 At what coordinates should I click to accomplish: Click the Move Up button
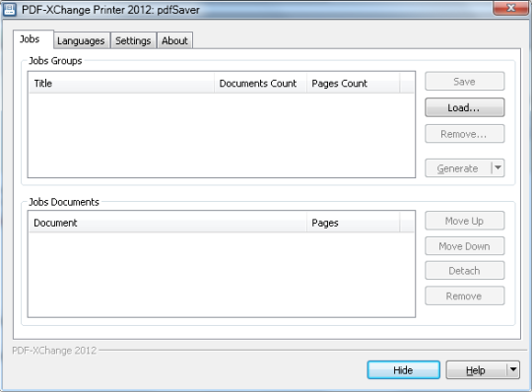(x=464, y=221)
